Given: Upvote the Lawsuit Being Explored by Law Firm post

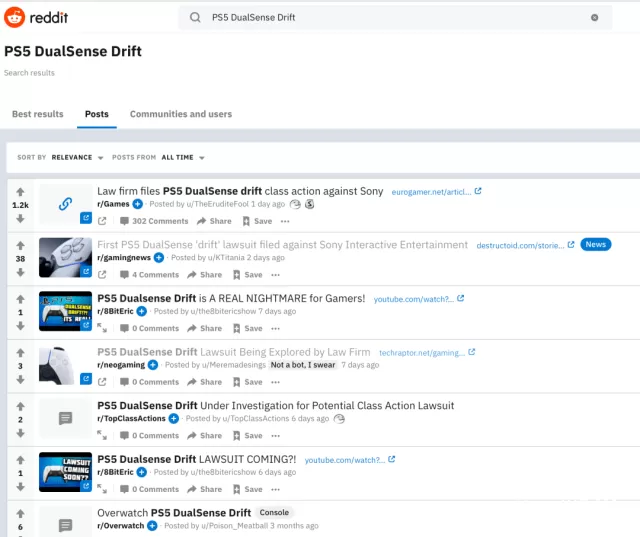Looking at the screenshot, I should (20, 353).
